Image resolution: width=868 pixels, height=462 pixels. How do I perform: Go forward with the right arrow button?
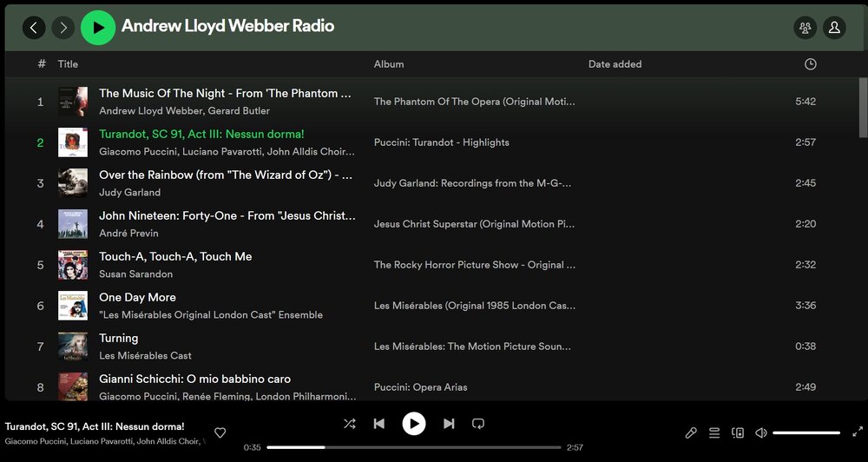click(63, 27)
